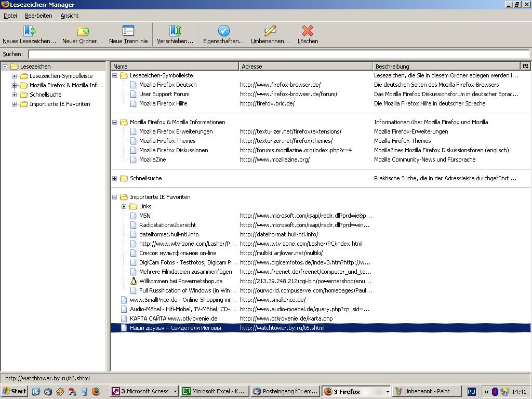Select User Support Forum bookmark
Viewport: 532px width, 399px height.
click(x=164, y=94)
